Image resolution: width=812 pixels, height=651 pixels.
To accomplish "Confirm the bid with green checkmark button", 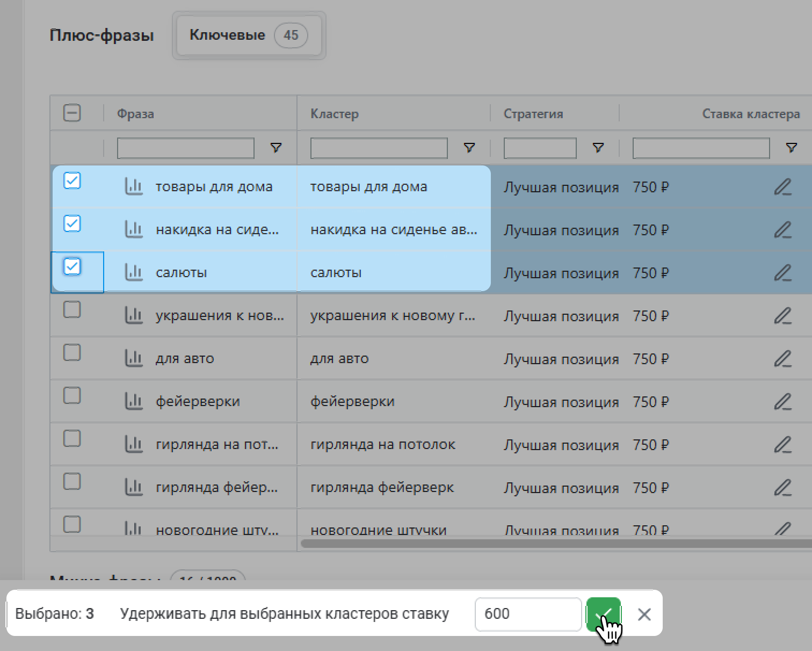I will [x=603, y=614].
